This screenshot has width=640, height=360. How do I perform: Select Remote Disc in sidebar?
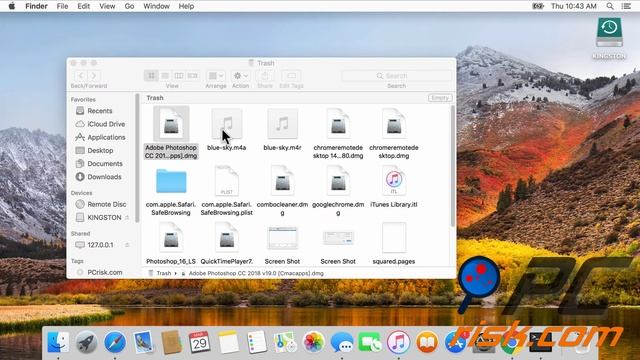(107, 204)
